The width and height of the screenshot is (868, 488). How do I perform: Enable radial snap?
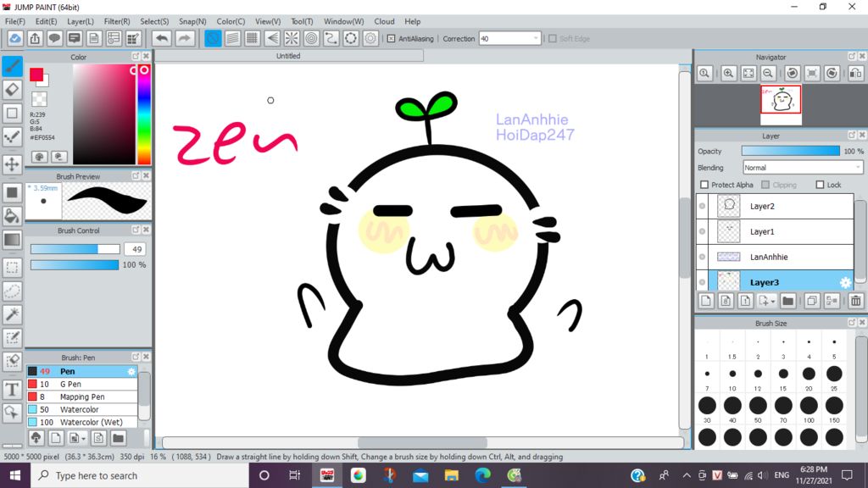tap(292, 38)
